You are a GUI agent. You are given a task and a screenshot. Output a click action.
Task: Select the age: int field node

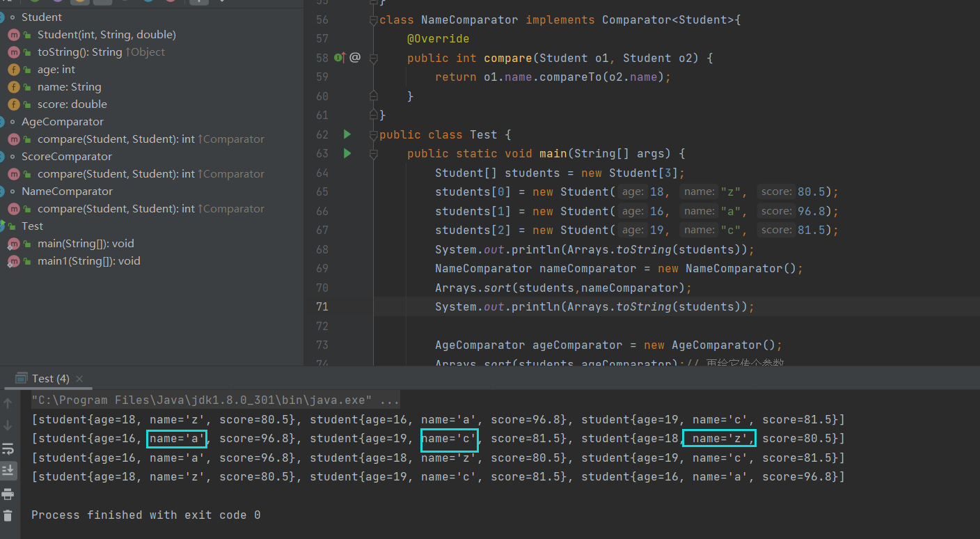click(x=56, y=70)
